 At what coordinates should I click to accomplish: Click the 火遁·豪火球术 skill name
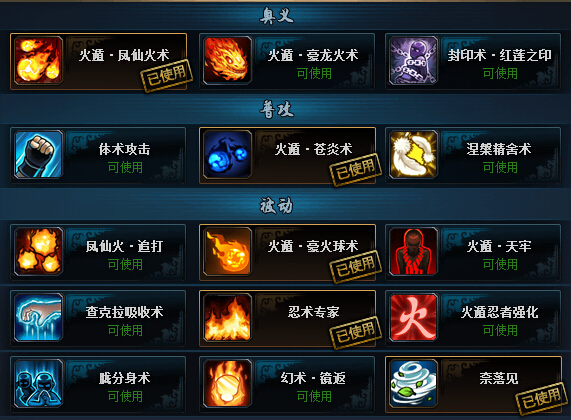(313, 246)
